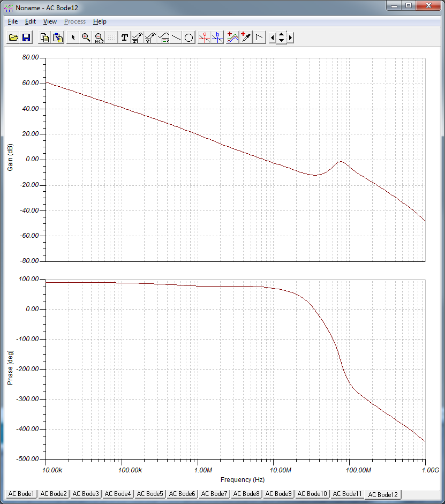This screenshot has width=445, height=504.
Task: Click the add curves icon
Action: pyautogui.click(x=232, y=37)
